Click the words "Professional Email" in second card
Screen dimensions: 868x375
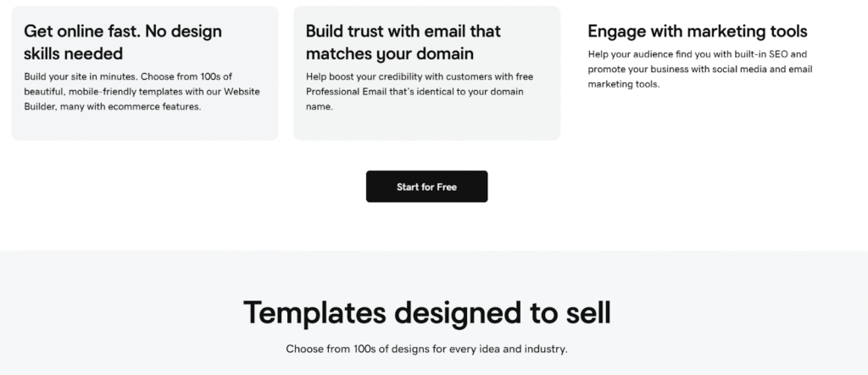(x=348, y=92)
